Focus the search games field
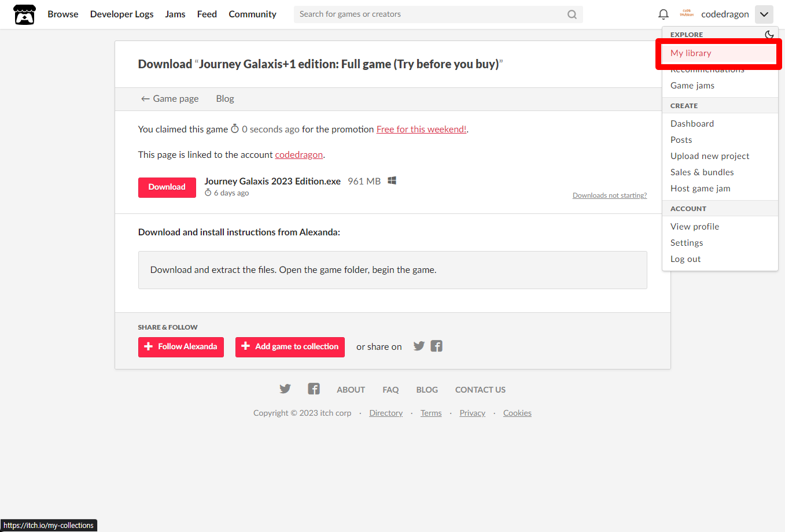This screenshot has height=532, width=785. click(438, 14)
